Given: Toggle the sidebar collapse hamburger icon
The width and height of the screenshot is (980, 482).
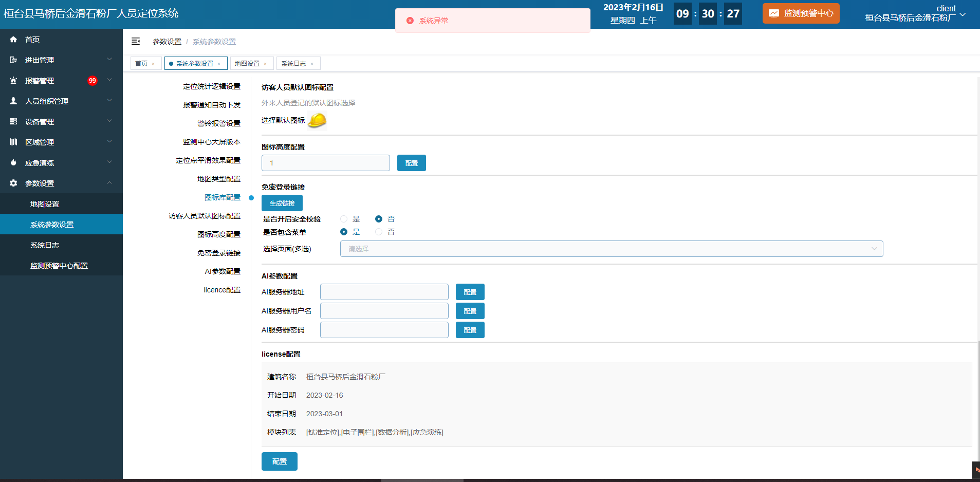Looking at the screenshot, I should point(136,41).
